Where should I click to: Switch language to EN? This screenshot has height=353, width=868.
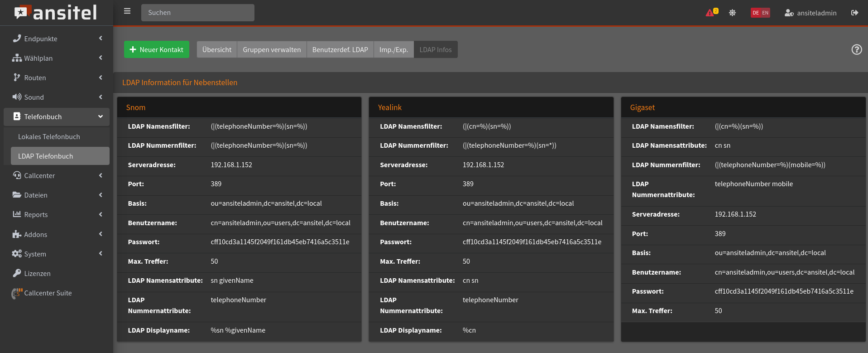click(x=765, y=13)
